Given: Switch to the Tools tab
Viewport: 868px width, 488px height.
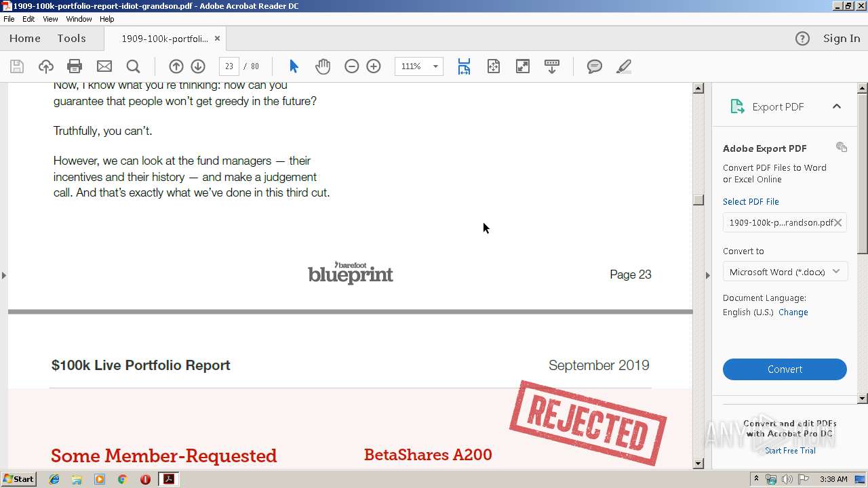Looking at the screenshot, I should (71, 39).
